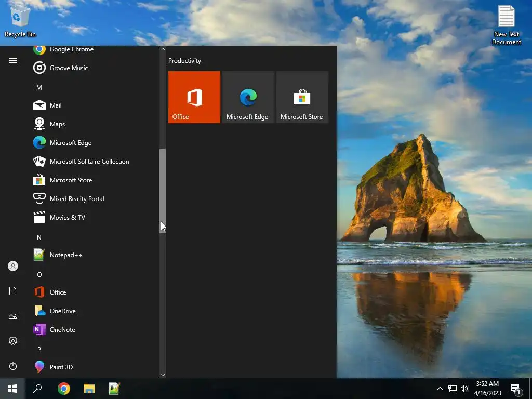This screenshot has width=532, height=399.
Task: Click the Power button in Start sidebar
Action: (x=13, y=366)
